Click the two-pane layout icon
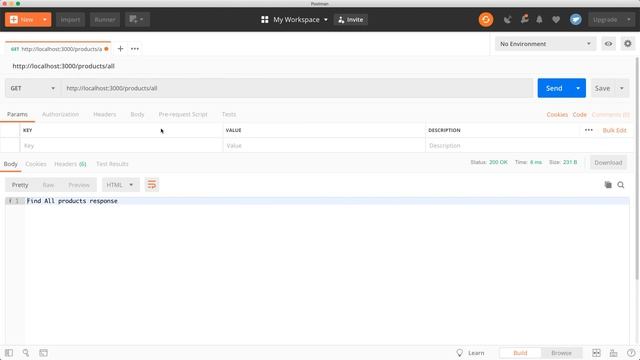The height and width of the screenshot is (360, 640). pyautogui.click(x=596, y=353)
